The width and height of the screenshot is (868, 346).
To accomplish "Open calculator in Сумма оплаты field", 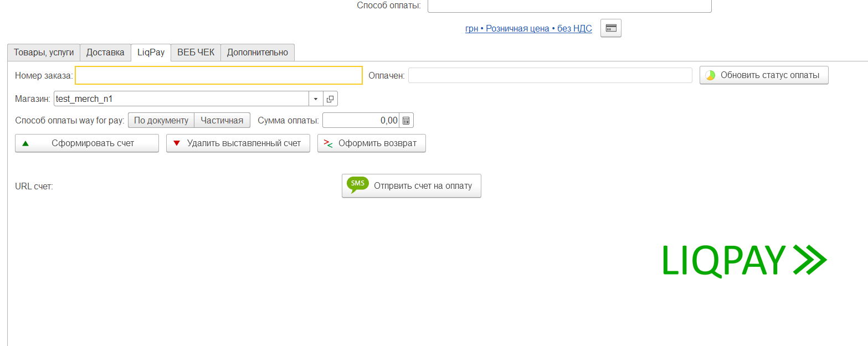I will (x=406, y=120).
